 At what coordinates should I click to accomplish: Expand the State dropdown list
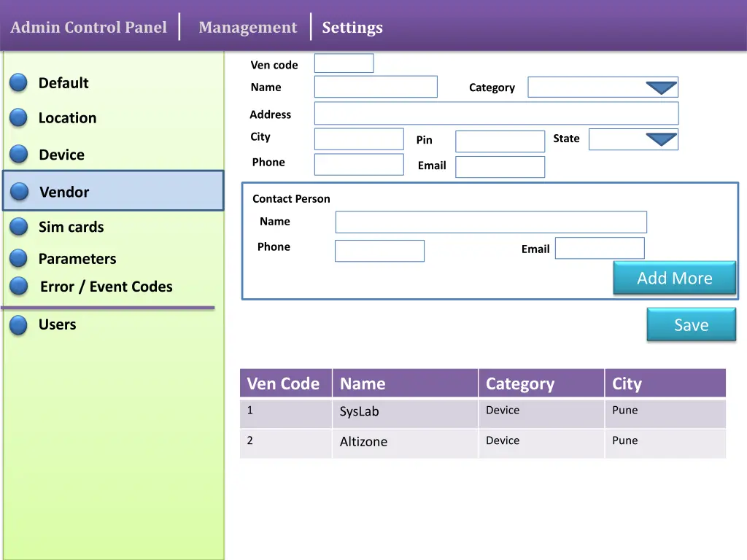[661, 139]
